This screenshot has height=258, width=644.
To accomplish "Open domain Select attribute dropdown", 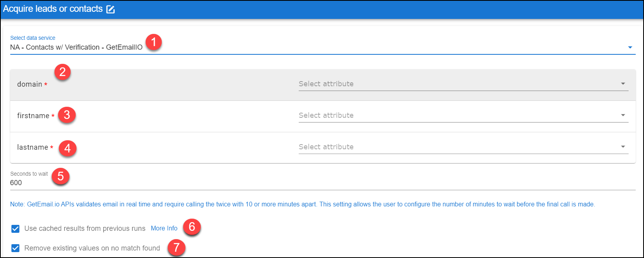I will point(463,84).
